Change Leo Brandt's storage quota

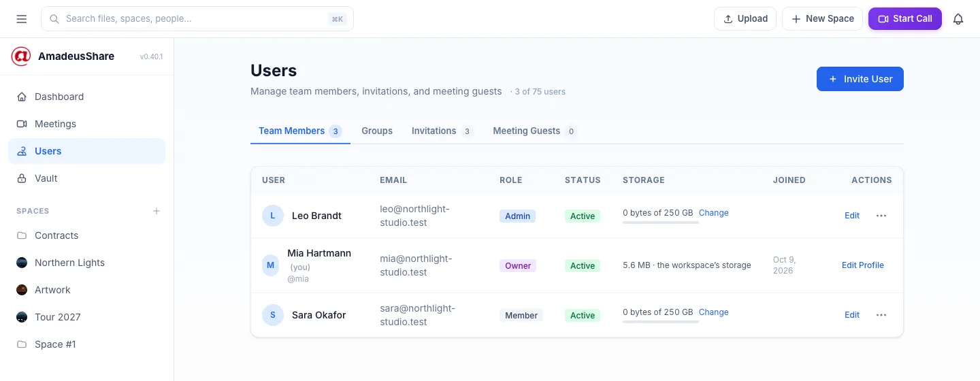pos(713,213)
